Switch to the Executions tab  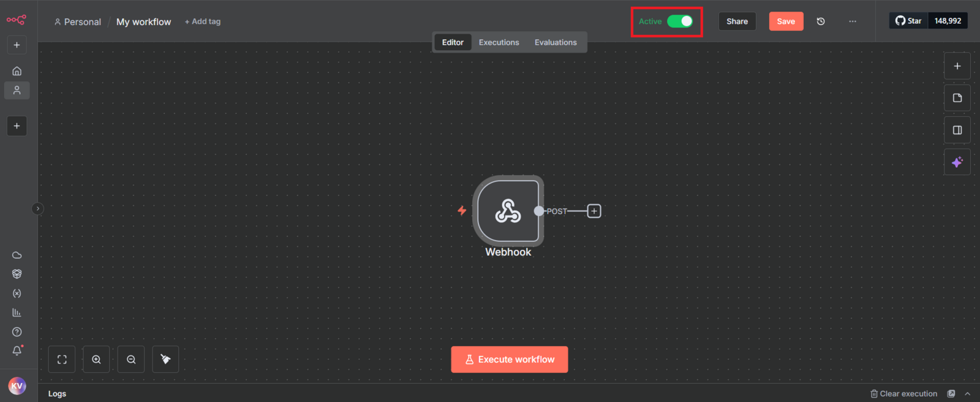(499, 42)
